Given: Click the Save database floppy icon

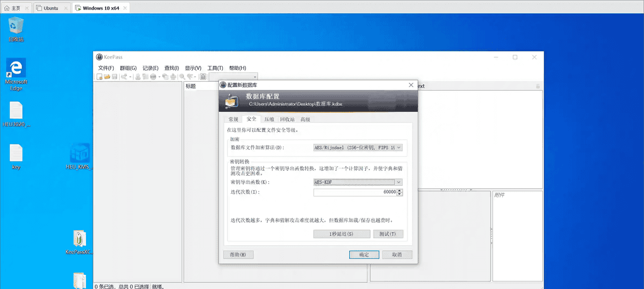Looking at the screenshot, I should click(114, 77).
